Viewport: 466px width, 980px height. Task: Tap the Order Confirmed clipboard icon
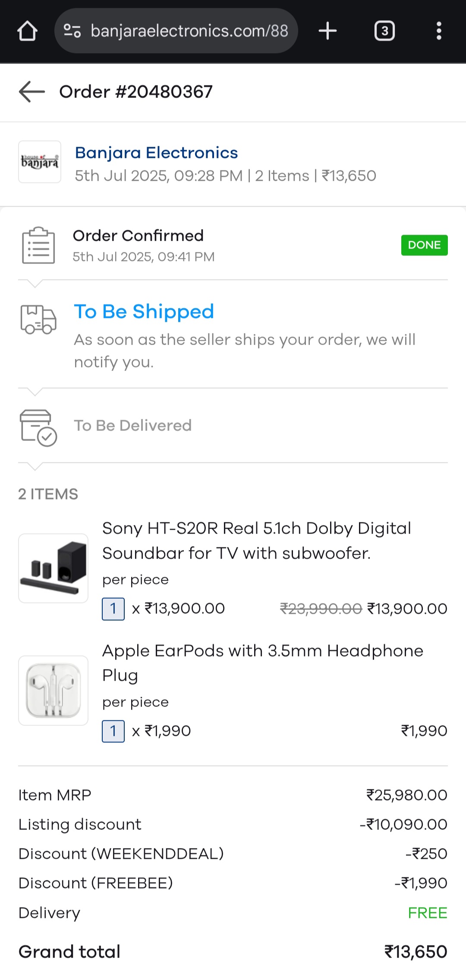(x=38, y=245)
